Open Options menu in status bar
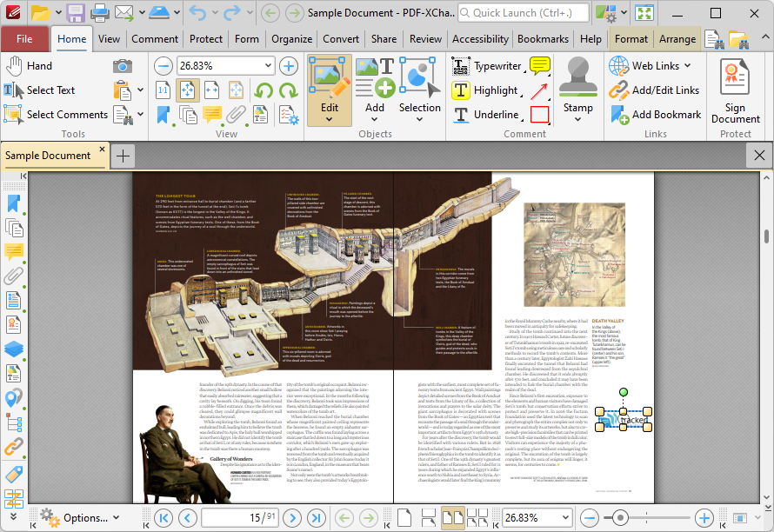 pyautogui.click(x=79, y=518)
